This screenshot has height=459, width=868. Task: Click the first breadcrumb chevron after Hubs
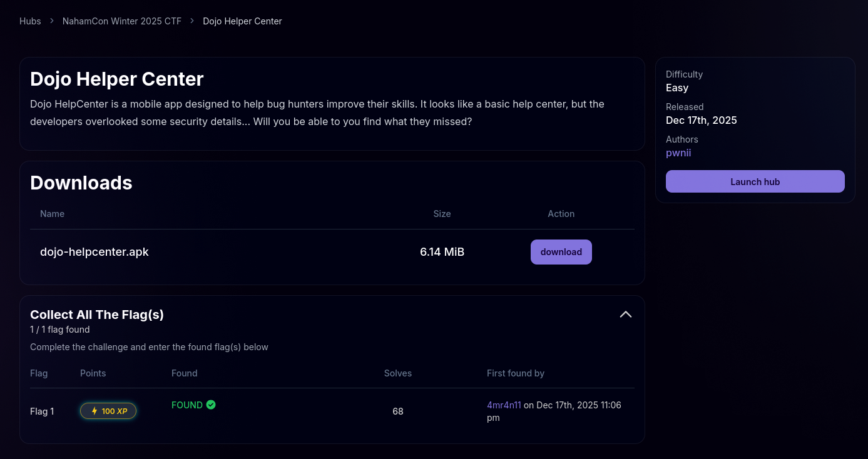click(x=52, y=21)
